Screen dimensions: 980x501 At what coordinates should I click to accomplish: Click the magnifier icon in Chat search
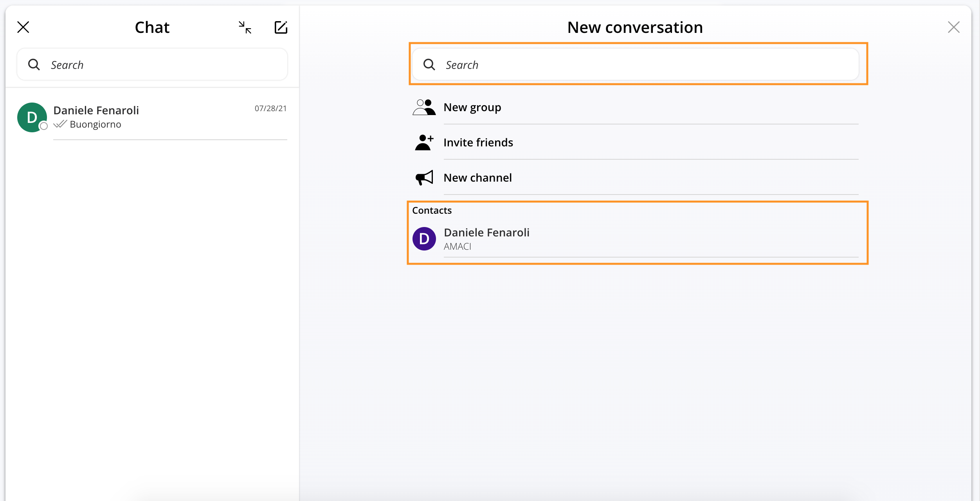click(x=34, y=65)
